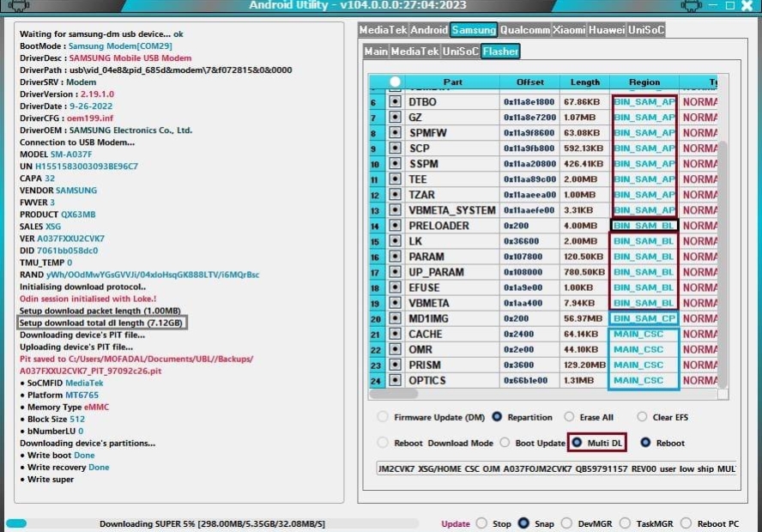Open the Android top-level tab
The image size is (762, 532).
429,30
